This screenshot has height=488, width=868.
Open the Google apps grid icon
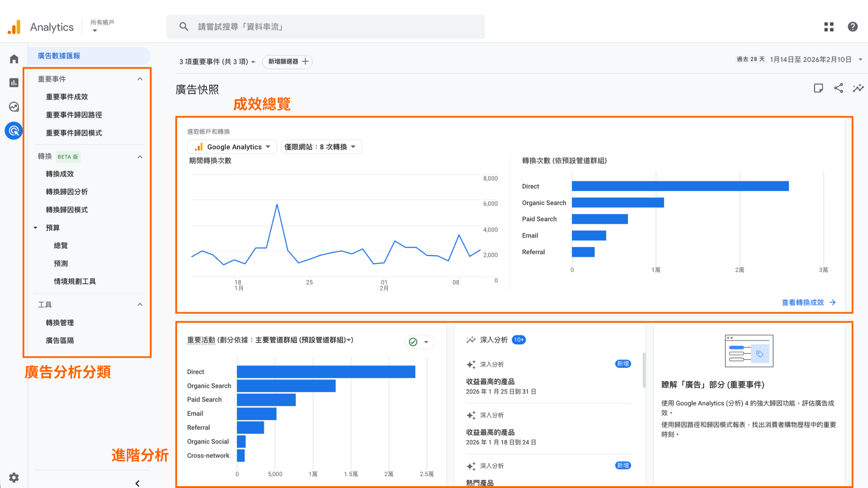point(829,27)
